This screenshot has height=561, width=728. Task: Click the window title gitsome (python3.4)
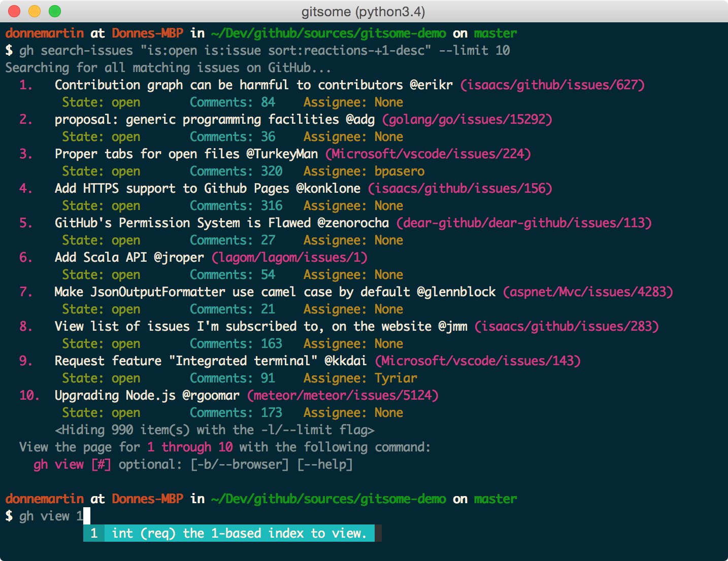(363, 11)
